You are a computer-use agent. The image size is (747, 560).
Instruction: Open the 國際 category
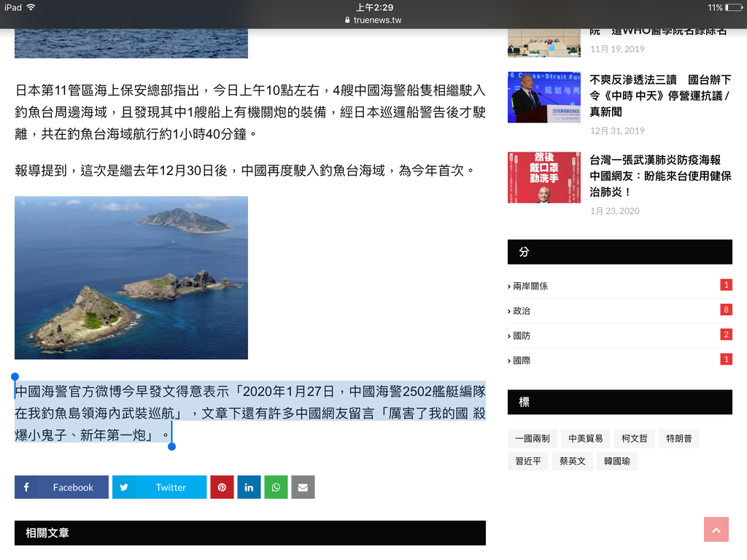point(521,360)
